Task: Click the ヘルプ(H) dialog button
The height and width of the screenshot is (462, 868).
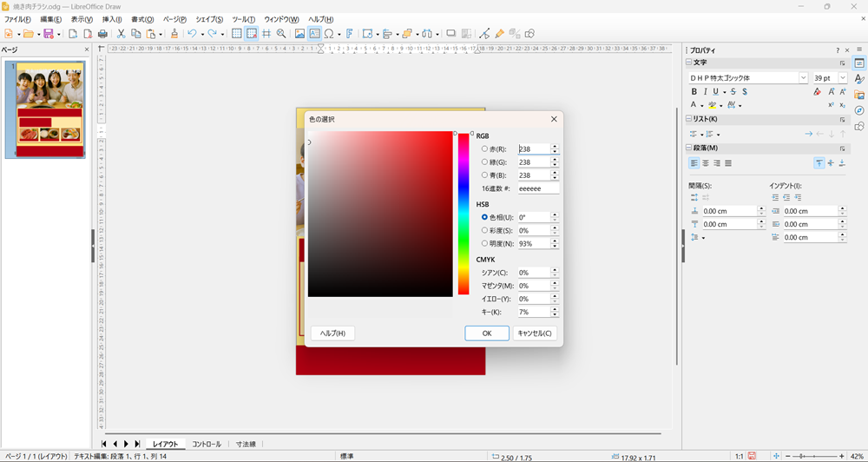Action: point(332,333)
